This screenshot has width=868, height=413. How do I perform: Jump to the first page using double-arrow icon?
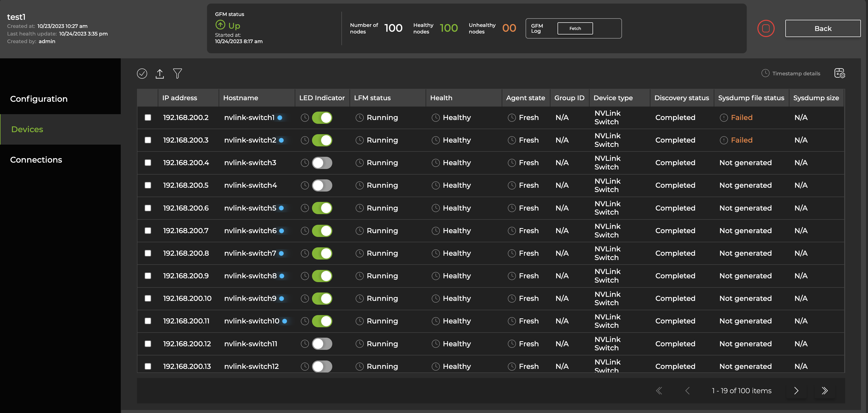(659, 391)
